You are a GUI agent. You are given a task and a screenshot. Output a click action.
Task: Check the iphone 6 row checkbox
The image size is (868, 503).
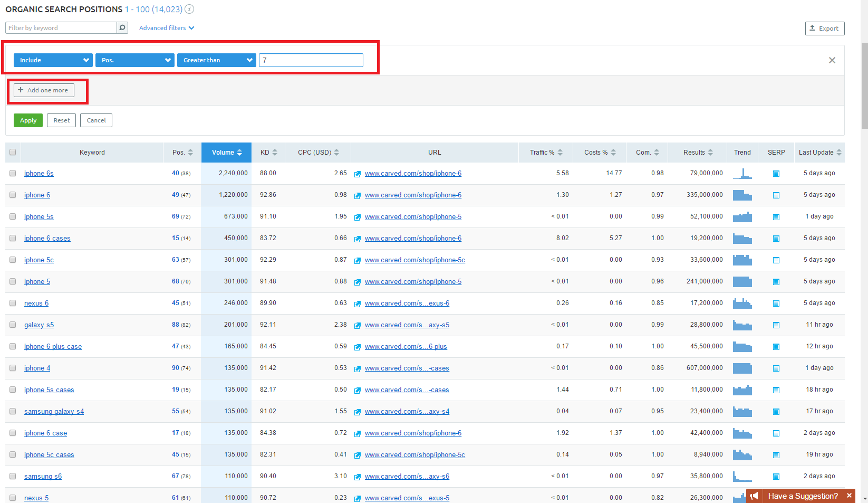tap(13, 195)
